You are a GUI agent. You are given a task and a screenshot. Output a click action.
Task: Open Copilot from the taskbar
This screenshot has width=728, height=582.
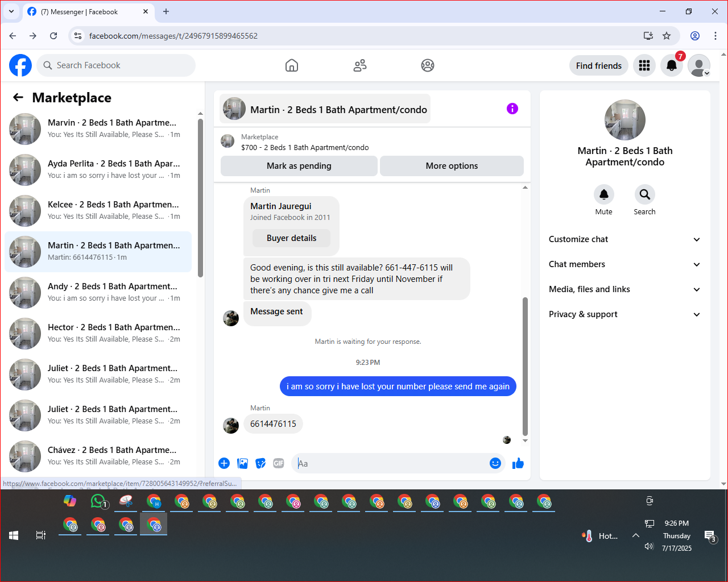[70, 501]
